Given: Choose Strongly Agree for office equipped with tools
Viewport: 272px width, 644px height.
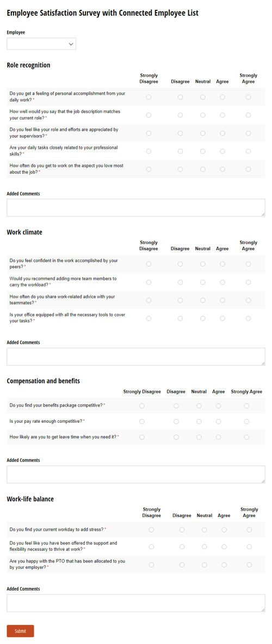Looking at the screenshot, I should [x=248, y=318].
